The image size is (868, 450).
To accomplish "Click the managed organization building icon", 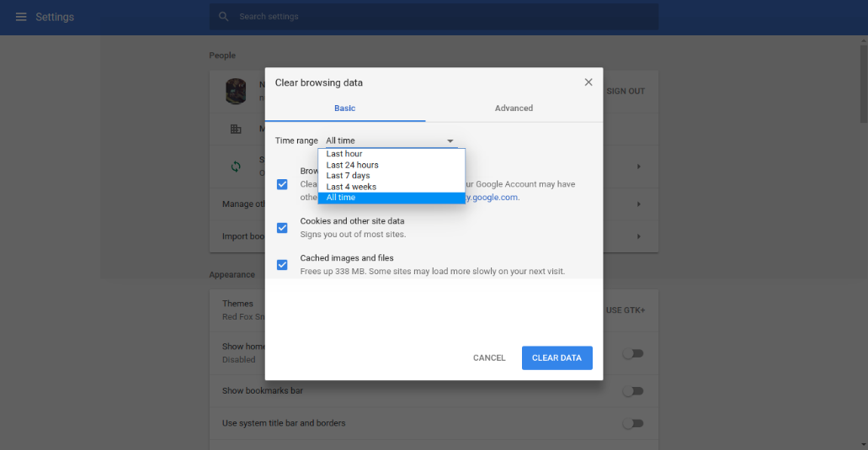I will [236, 130].
